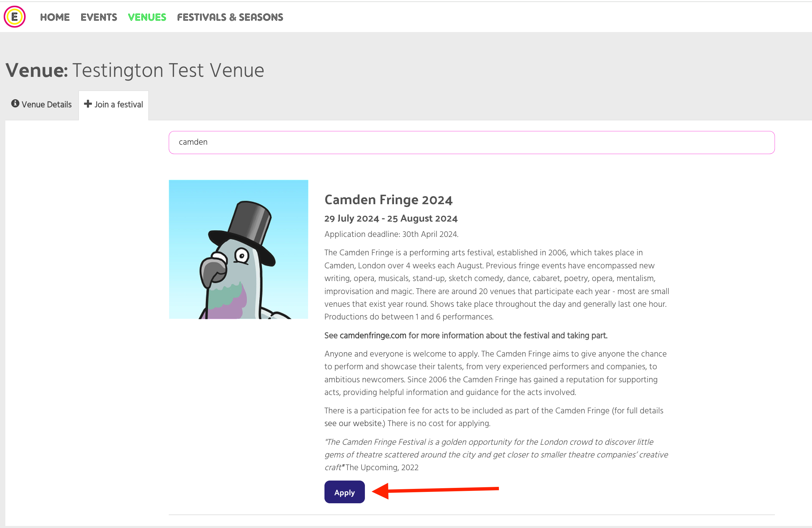Click the info icon beside Venue Details
The image size is (812, 528).
click(15, 103)
